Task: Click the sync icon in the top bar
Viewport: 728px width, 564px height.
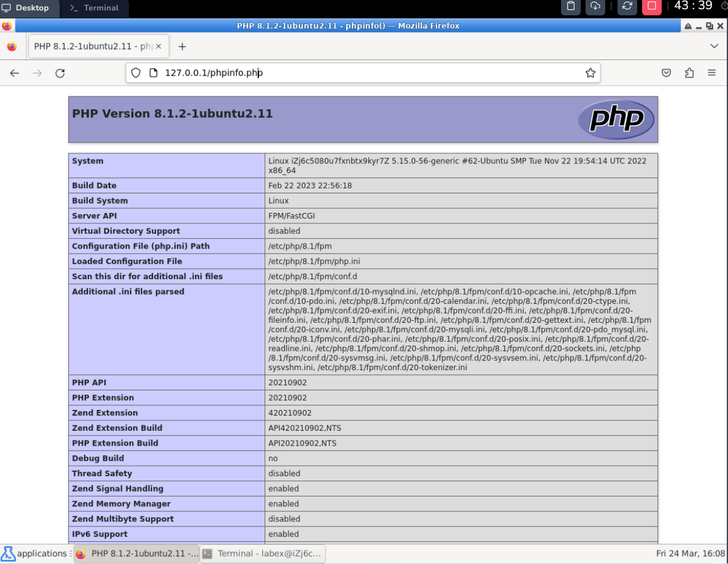Action: (x=626, y=7)
